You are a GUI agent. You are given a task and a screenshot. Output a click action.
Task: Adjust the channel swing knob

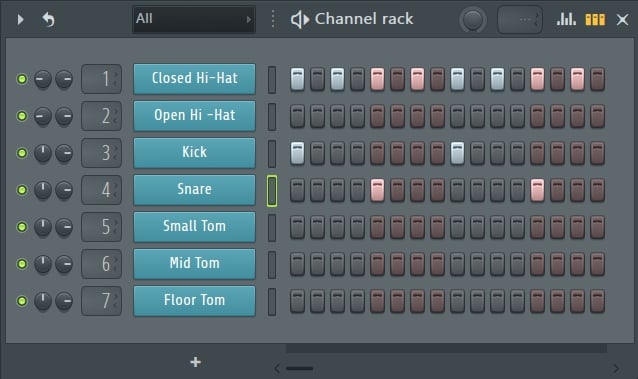coord(473,19)
